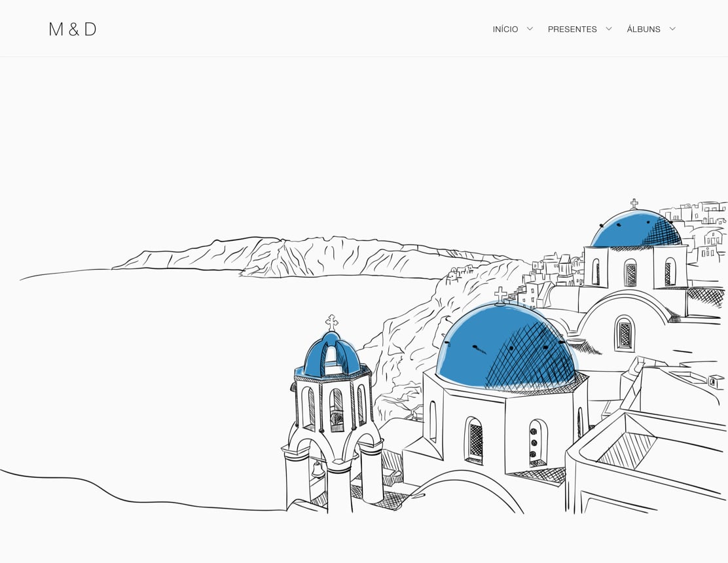The height and width of the screenshot is (563, 728).
Task: Click the M & D site logo
Action: pos(73,29)
